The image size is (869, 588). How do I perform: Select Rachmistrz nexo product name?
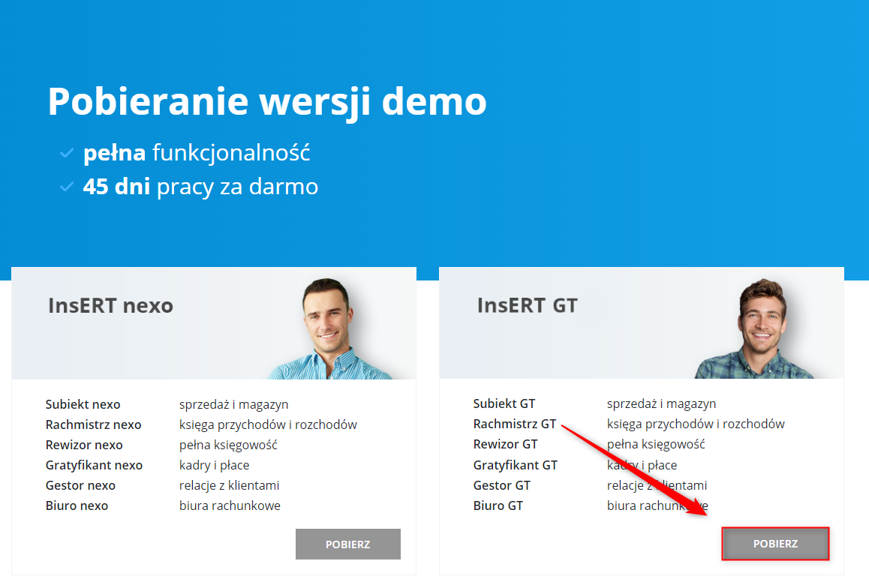(93, 424)
